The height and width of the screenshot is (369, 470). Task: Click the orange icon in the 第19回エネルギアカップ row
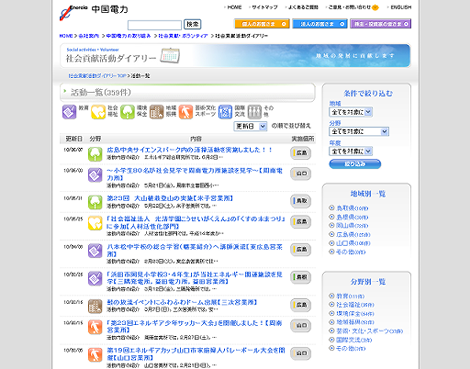pyautogui.click(x=95, y=355)
